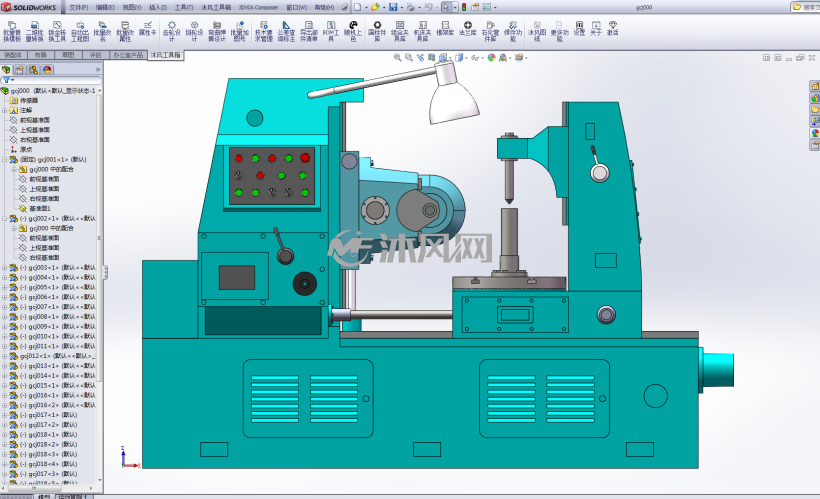Collapse the gcj001<1> component node
This screenshot has width=820, height=499.
5,160
